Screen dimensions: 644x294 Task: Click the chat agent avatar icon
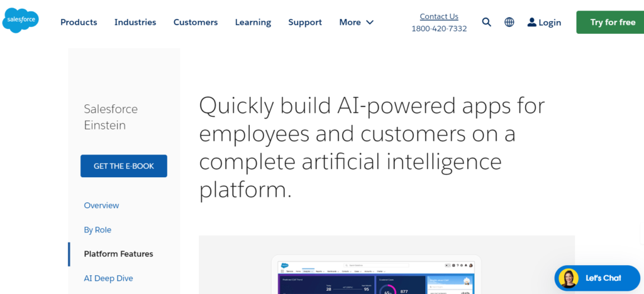coord(568,278)
